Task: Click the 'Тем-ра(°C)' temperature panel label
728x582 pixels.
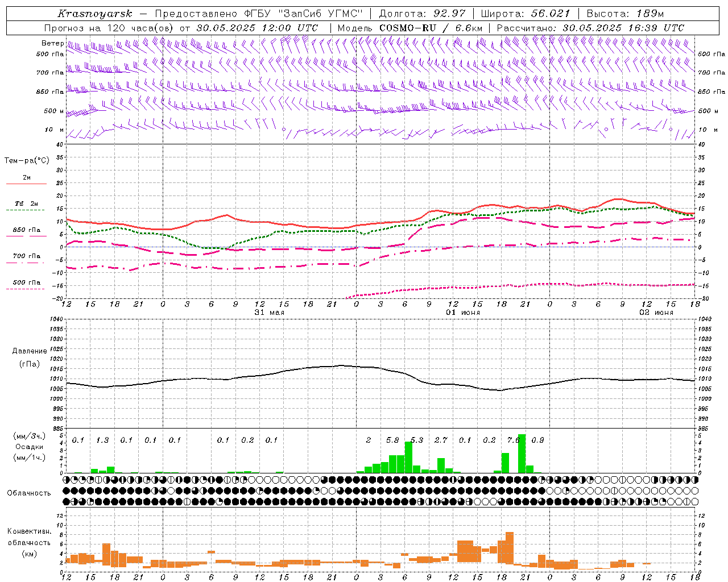Action: [27, 160]
